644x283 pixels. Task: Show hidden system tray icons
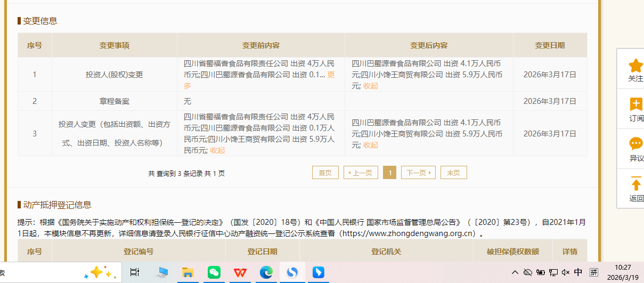click(x=515, y=272)
